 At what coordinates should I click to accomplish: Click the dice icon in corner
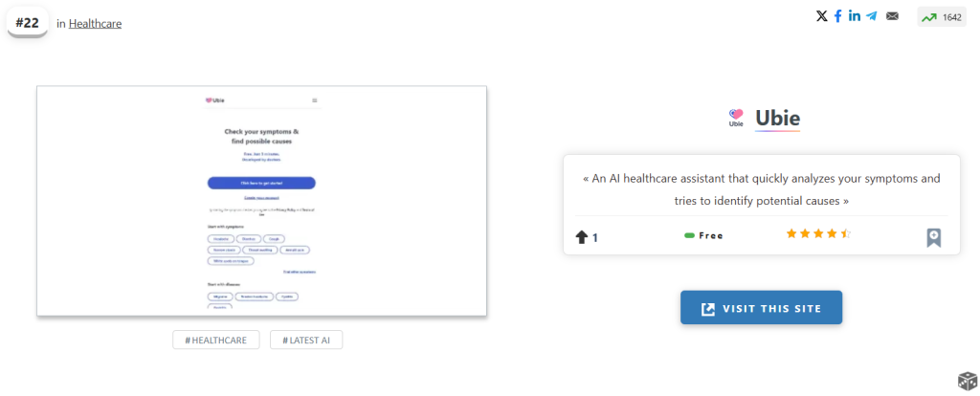(967, 382)
